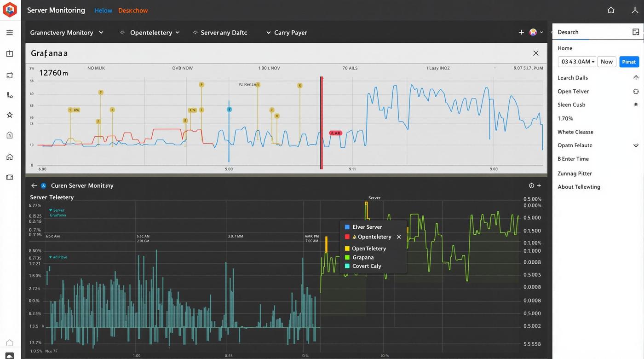Open the hamburger menu in the left sidebar
The width and height of the screenshot is (644, 359).
(9, 32)
